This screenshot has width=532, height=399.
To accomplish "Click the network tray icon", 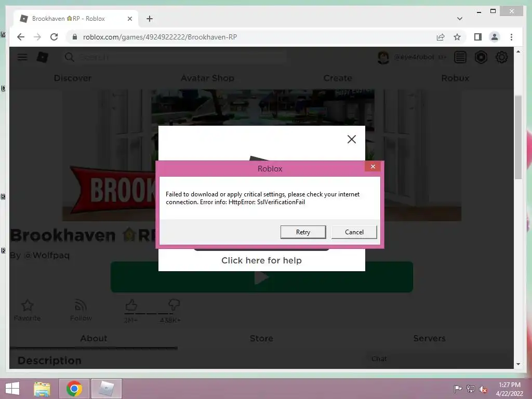I will click(x=470, y=389).
